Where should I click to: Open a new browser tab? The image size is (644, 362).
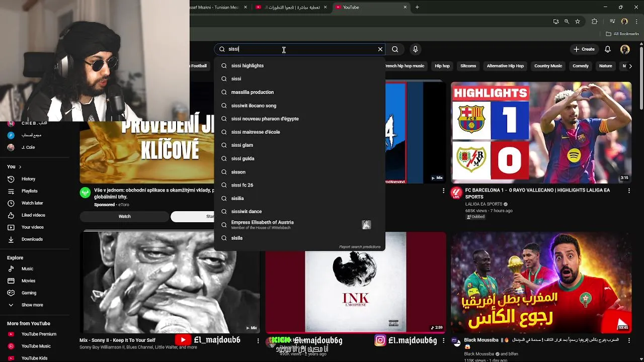[x=417, y=7]
